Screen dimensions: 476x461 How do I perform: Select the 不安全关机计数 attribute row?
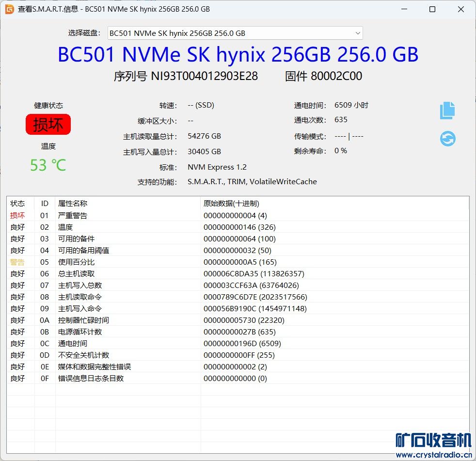point(238,355)
